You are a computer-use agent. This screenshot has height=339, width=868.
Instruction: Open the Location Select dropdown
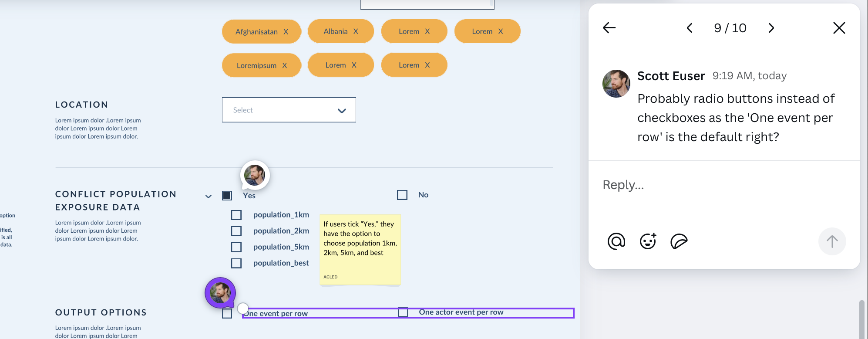click(x=289, y=110)
